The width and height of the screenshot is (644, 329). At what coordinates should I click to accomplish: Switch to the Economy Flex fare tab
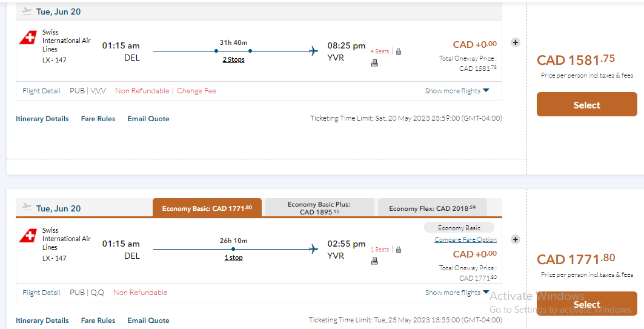432,208
